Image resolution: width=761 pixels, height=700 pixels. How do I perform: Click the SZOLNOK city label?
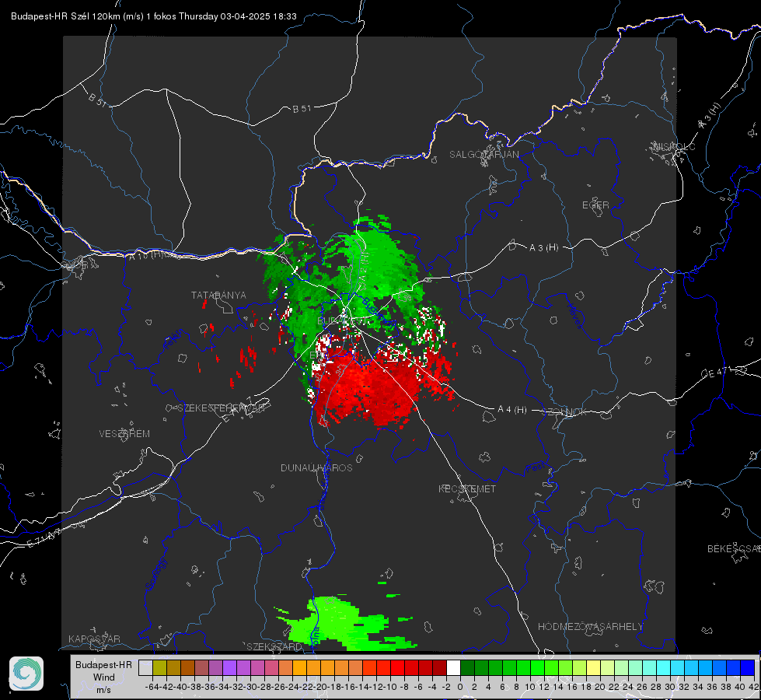(x=564, y=411)
